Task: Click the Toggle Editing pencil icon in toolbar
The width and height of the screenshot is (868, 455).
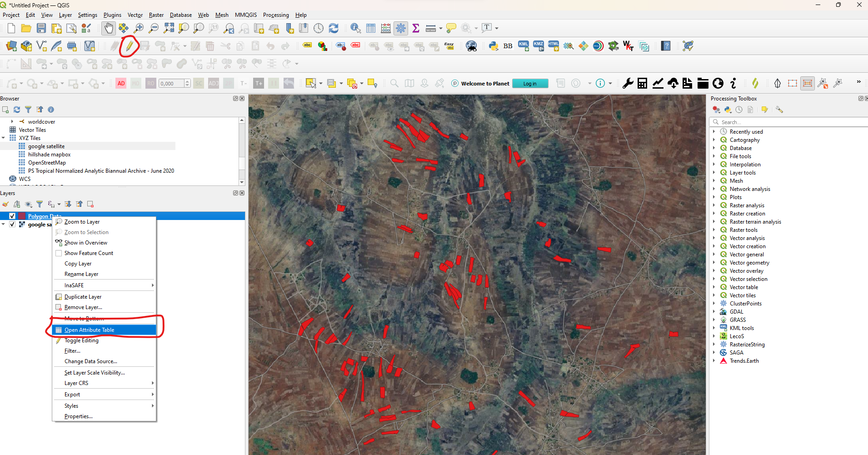Action: tap(130, 46)
